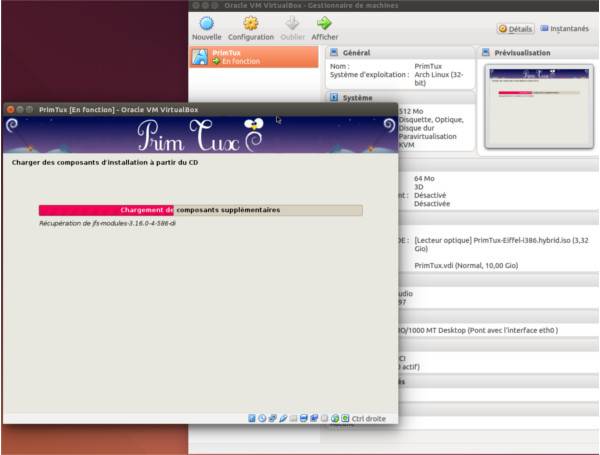Click the '64 Mo' video memory value
The image size is (600, 455).
tap(424, 178)
